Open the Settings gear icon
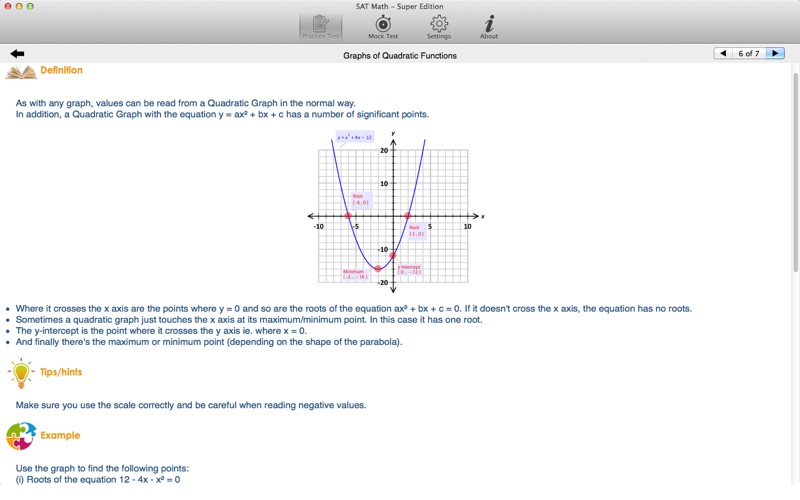This screenshot has width=800, height=500. coord(439,27)
